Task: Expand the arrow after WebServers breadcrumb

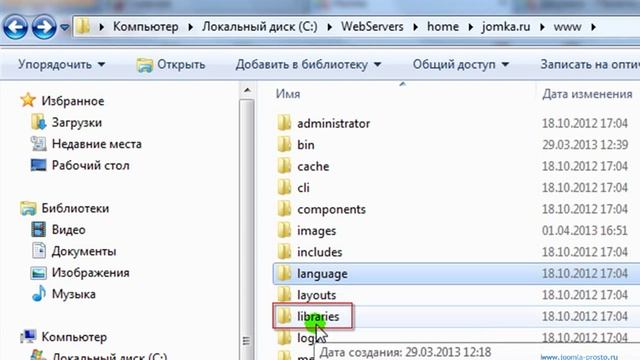Action: (x=416, y=27)
